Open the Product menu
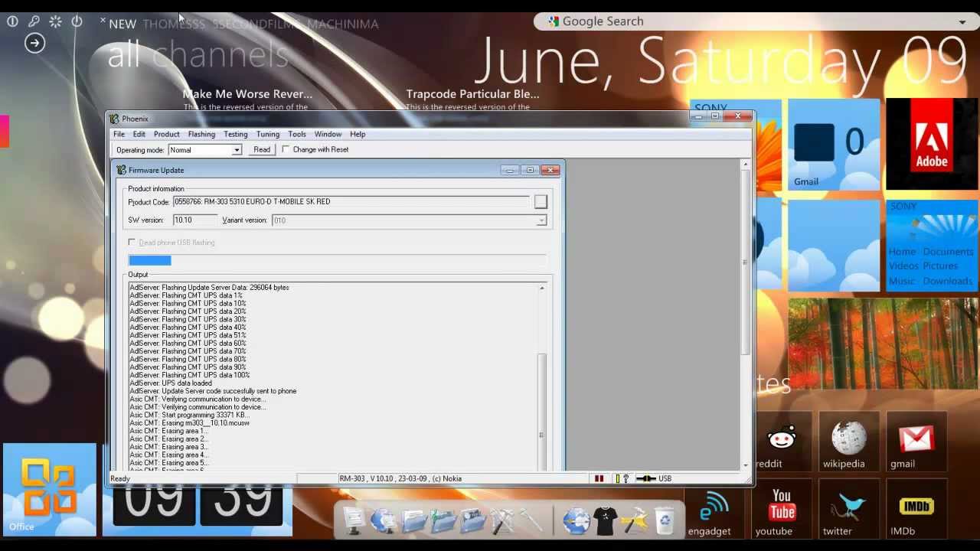 point(166,134)
